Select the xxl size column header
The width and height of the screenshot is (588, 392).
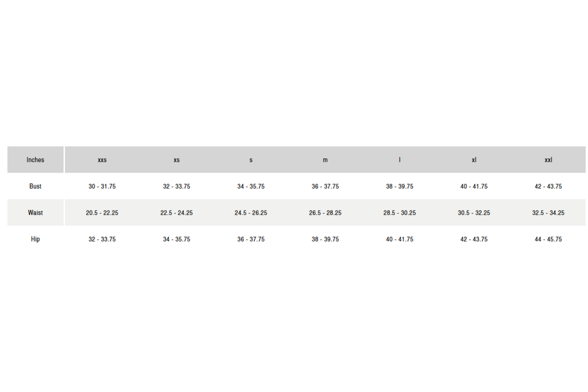coord(548,160)
